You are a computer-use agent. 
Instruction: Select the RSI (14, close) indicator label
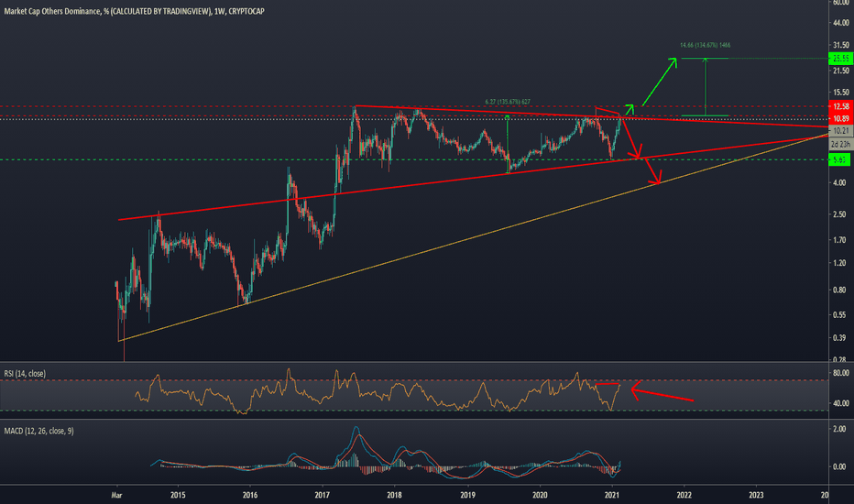[x=25, y=373]
